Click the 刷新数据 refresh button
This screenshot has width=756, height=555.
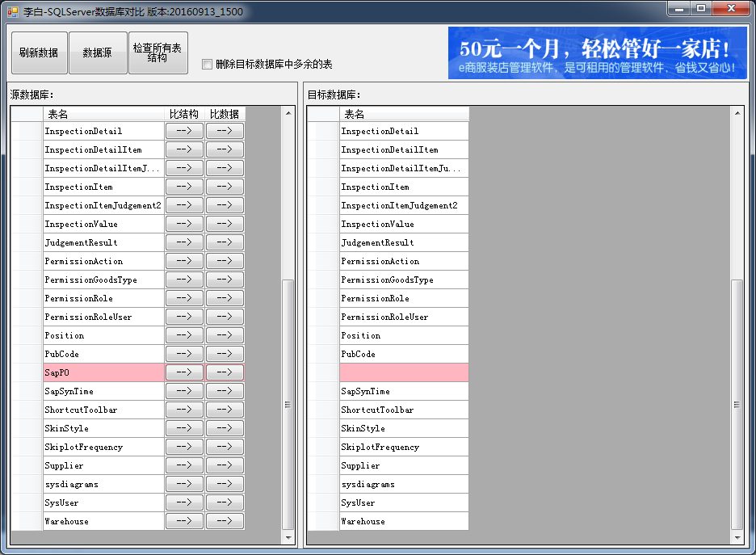pyautogui.click(x=39, y=53)
